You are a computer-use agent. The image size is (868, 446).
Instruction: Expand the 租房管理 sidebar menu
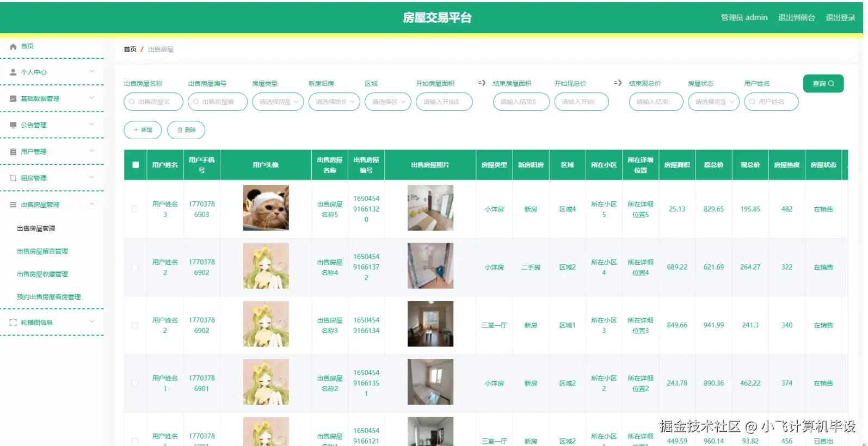point(52,178)
